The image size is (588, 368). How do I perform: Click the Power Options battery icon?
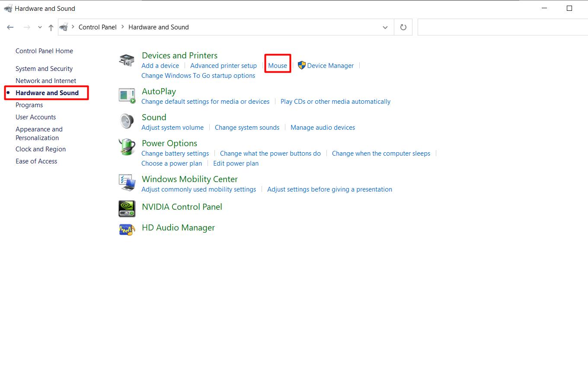[127, 147]
